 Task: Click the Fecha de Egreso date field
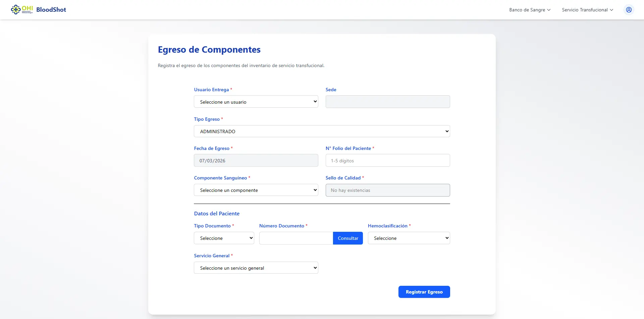pyautogui.click(x=256, y=160)
